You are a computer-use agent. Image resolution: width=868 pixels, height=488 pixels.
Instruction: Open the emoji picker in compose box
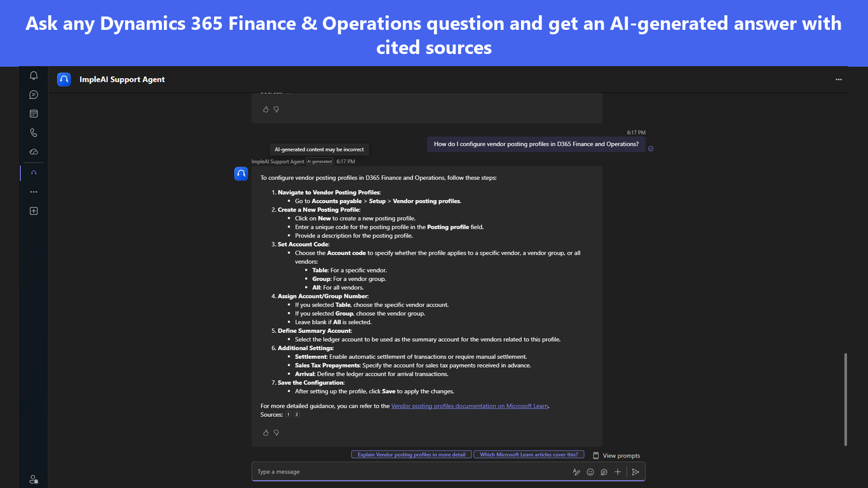pyautogui.click(x=590, y=472)
